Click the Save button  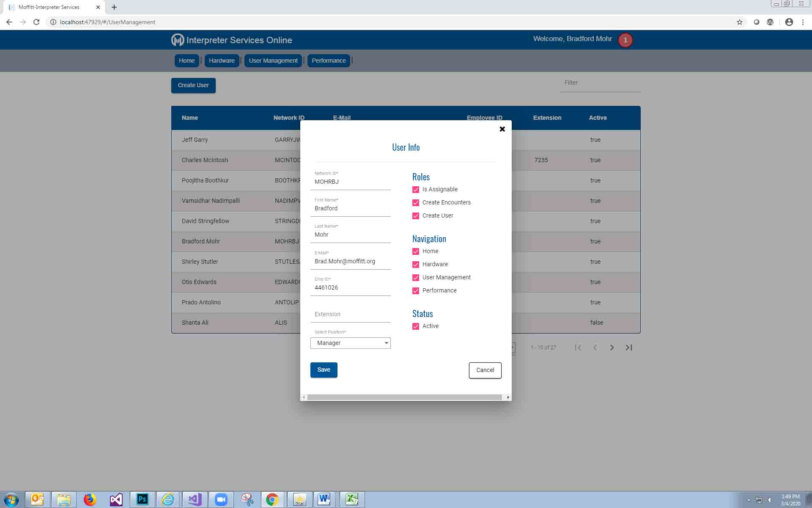click(324, 370)
